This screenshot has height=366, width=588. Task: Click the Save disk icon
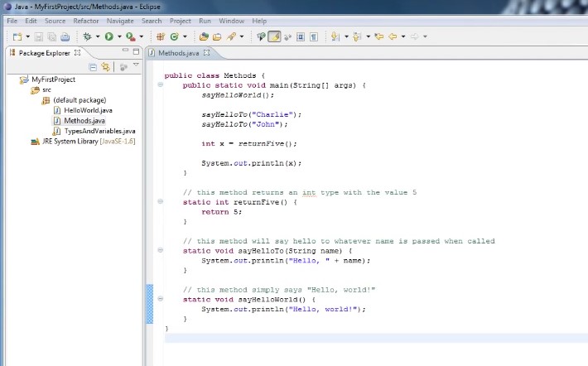tap(40, 36)
